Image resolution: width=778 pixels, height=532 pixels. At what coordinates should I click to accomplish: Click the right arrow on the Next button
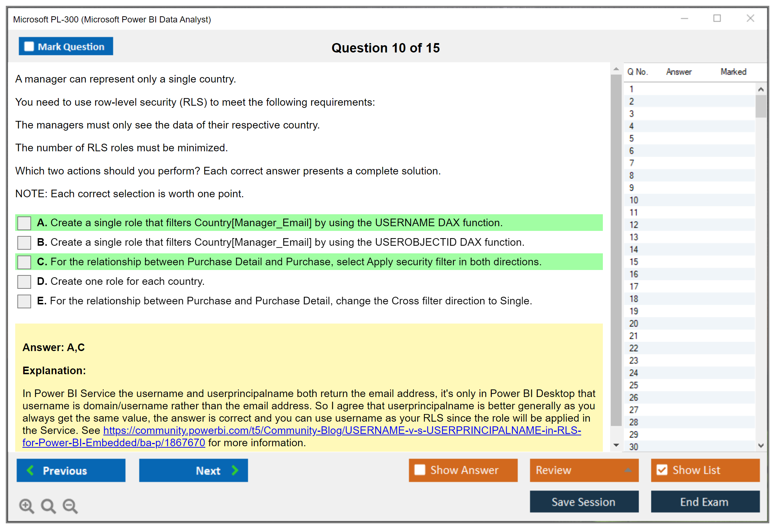point(235,470)
